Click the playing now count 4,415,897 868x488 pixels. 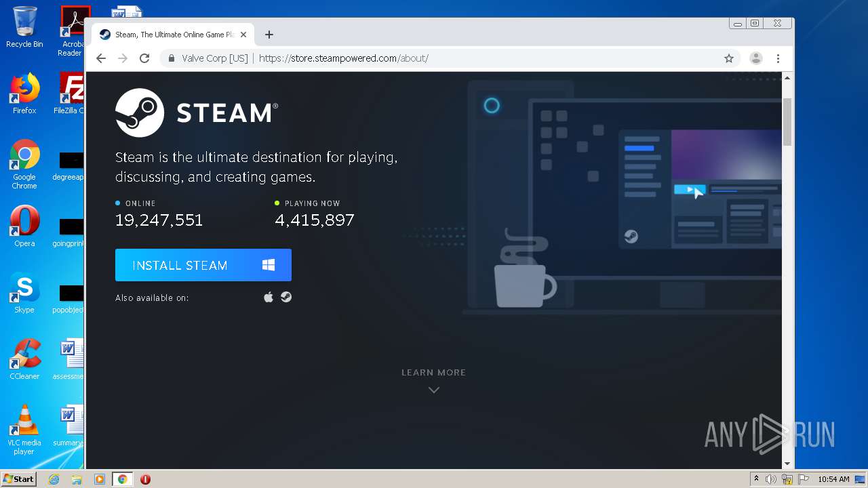315,220
